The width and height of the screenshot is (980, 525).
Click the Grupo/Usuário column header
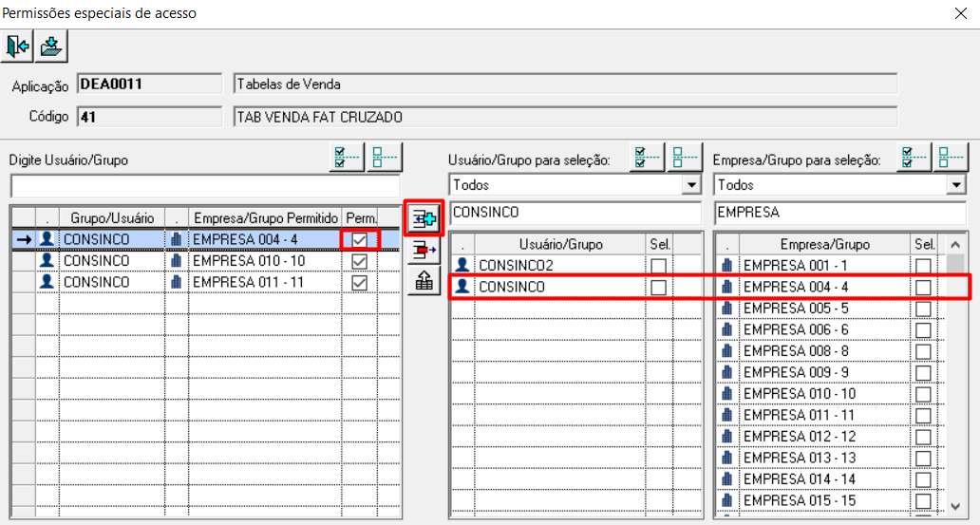point(112,218)
